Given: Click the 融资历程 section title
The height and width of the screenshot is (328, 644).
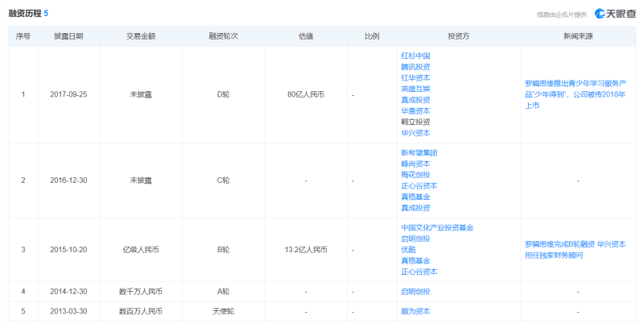Looking at the screenshot, I should point(25,14).
